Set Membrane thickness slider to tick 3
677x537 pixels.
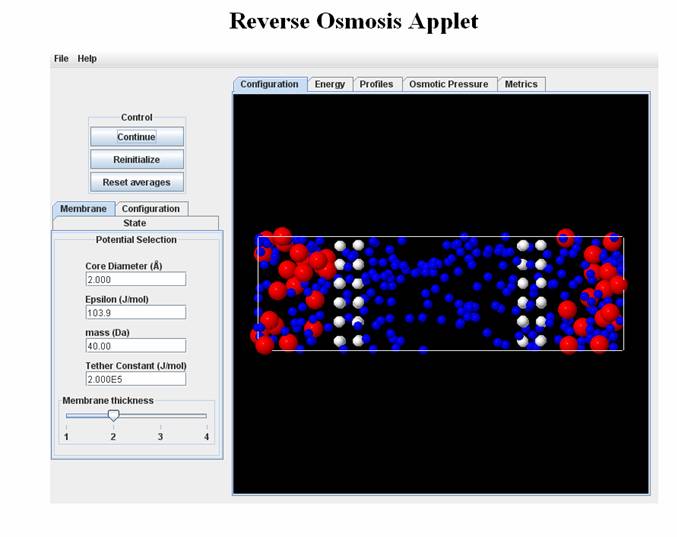[160, 416]
